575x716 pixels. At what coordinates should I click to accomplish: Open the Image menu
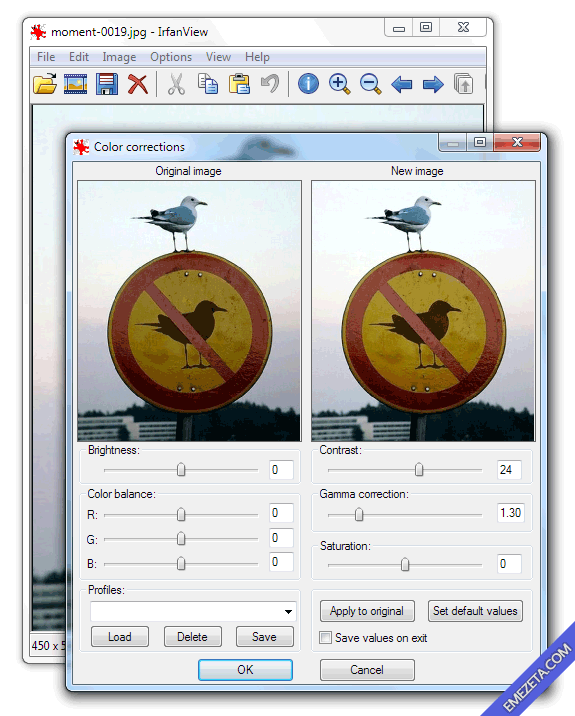(x=119, y=57)
